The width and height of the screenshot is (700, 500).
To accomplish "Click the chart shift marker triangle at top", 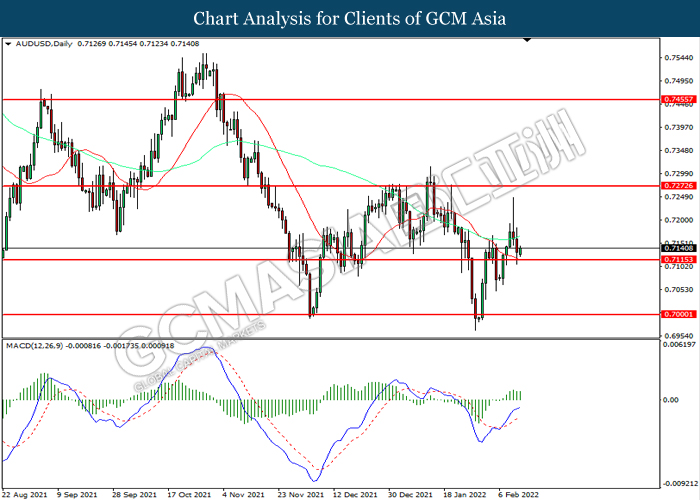I will [x=527, y=40].
